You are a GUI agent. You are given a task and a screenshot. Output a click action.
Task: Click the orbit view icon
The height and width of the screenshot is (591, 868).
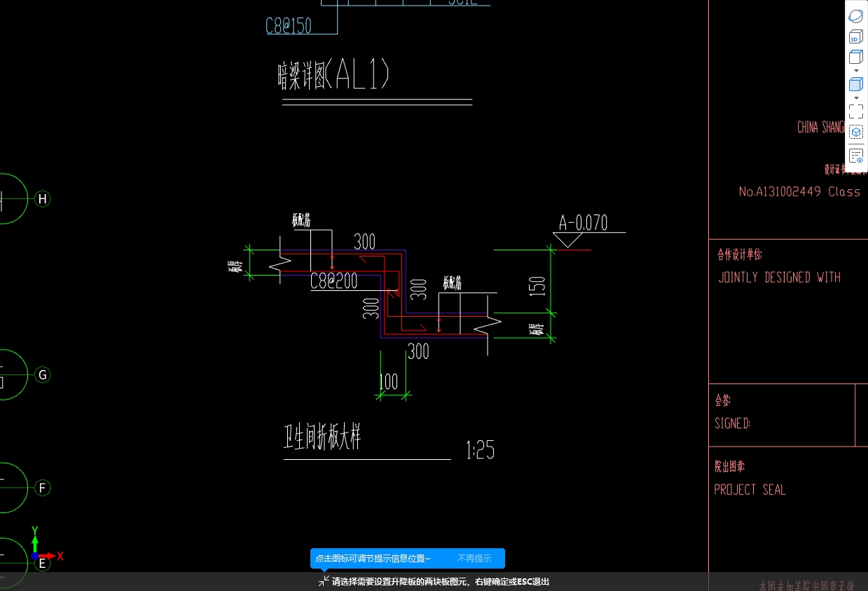point(855,16)
